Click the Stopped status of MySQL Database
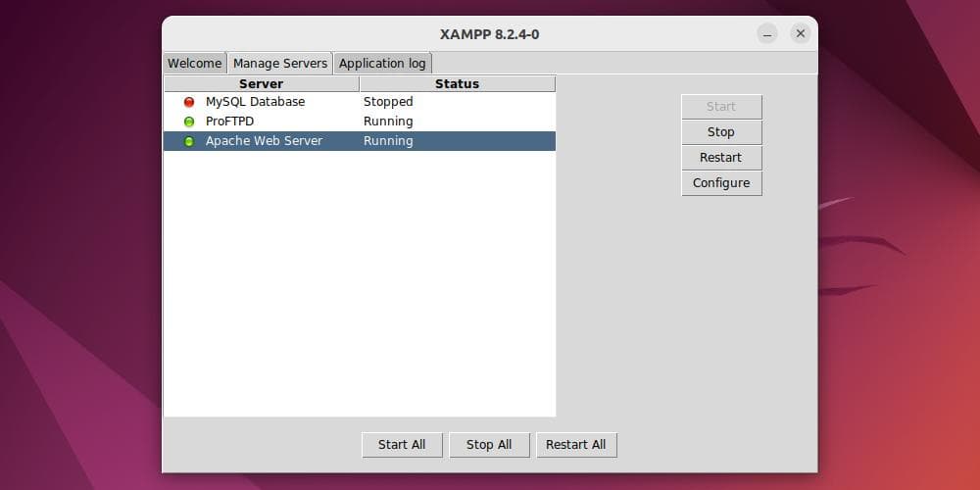 pyautogui.click(x=388, y=102)
